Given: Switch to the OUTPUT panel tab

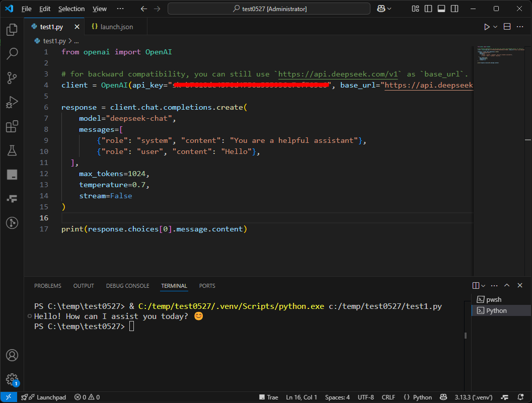Looking at the screenshot, I should 84,286.
